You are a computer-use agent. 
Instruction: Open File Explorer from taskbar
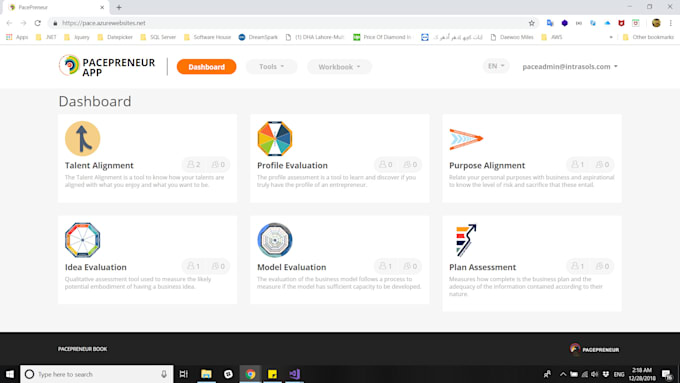pos(206,374)
